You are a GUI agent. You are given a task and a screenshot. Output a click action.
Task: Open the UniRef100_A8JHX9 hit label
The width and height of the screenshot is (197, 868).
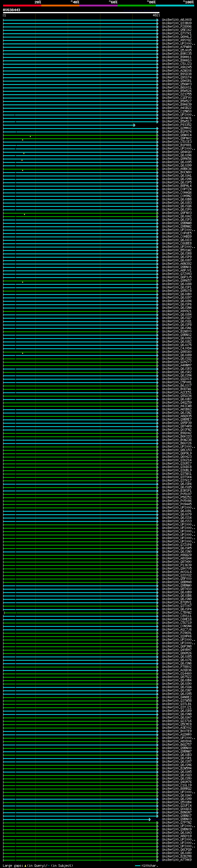click(x=176, y=20)
